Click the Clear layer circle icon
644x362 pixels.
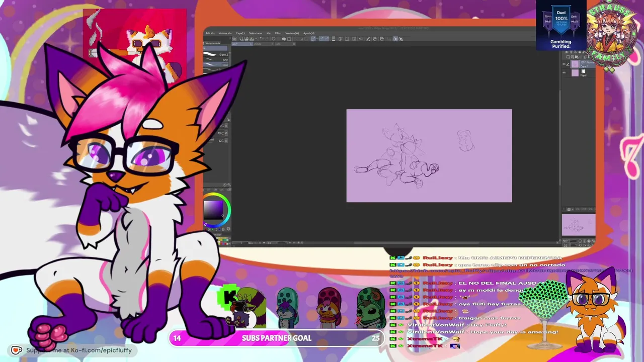(x=273, y=39)
